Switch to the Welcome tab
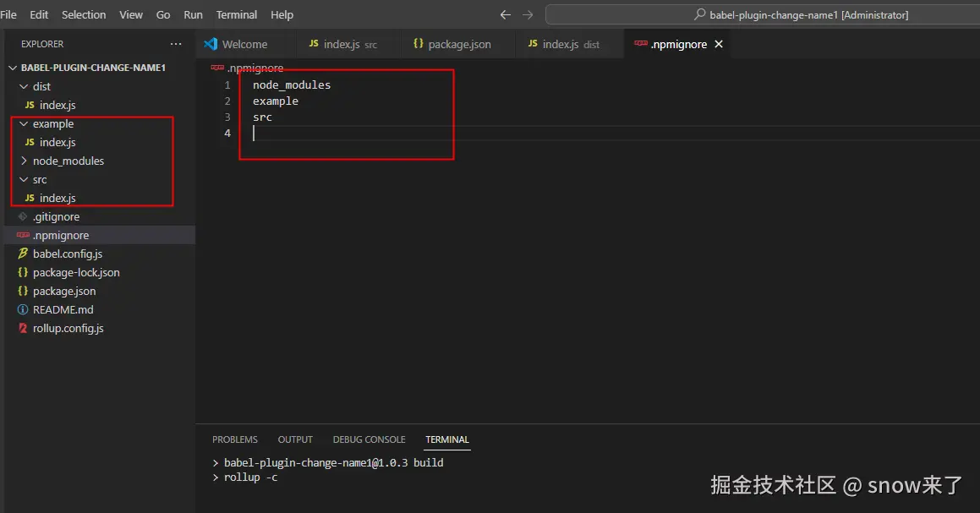The image size is (980, 513). (x=244, y=44)
